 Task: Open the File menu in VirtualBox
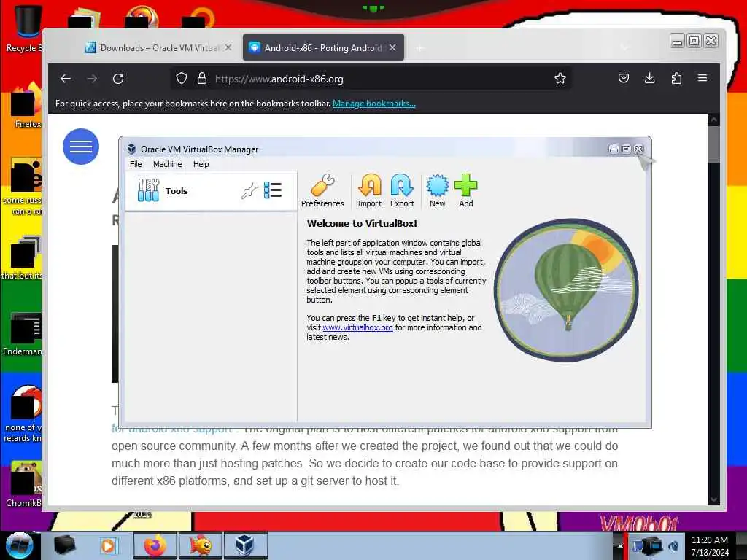point(136,164)
